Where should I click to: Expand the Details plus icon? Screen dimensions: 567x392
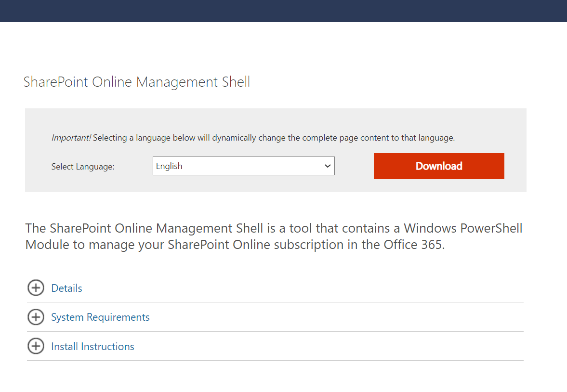tap(36, 288)
